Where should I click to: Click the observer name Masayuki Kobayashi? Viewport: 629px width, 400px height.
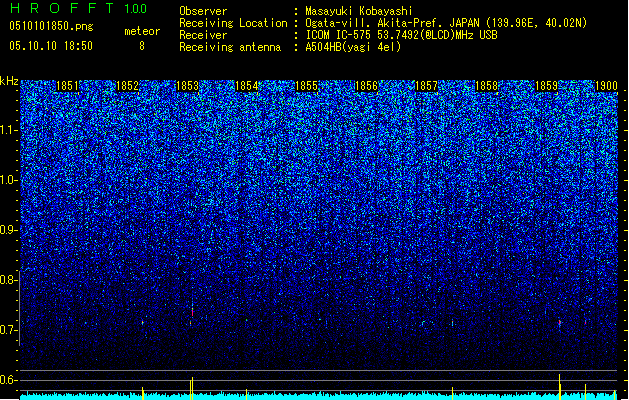click(359, 11)
